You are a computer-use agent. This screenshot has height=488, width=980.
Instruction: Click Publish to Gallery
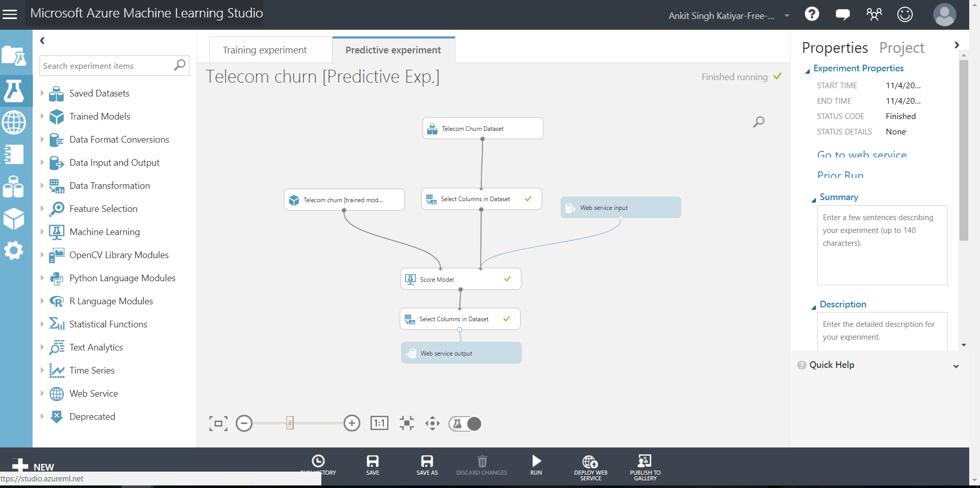tap(645, 467)
